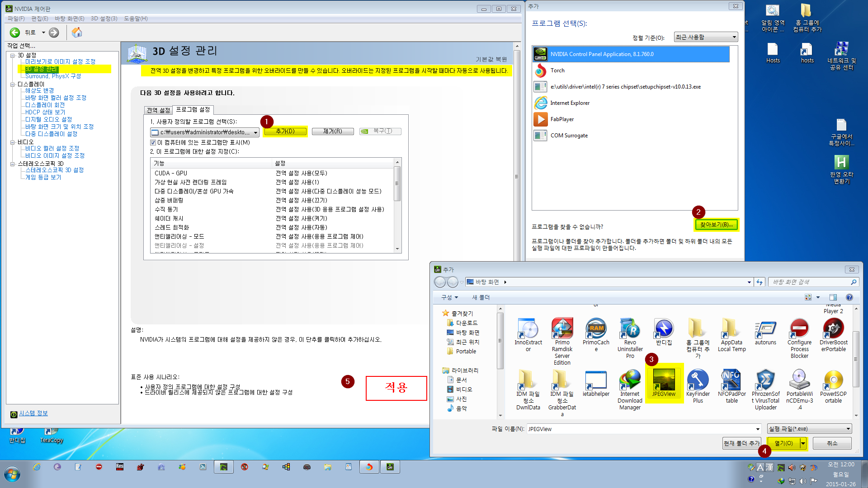The height and width of the screenshot is (488, 868).
Task: Click the Forward arrow in NVIDIA toolbar
Action: point(54,33)
